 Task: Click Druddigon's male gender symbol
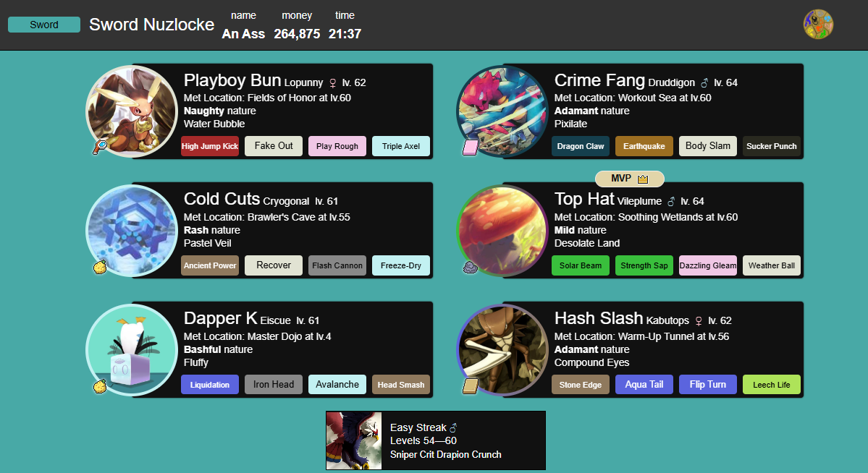pyautogui.click(x=704, y=83)
